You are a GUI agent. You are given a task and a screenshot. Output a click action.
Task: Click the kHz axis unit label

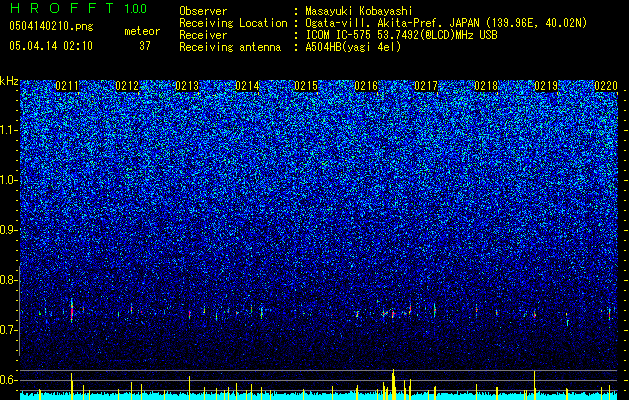(9, 81)
